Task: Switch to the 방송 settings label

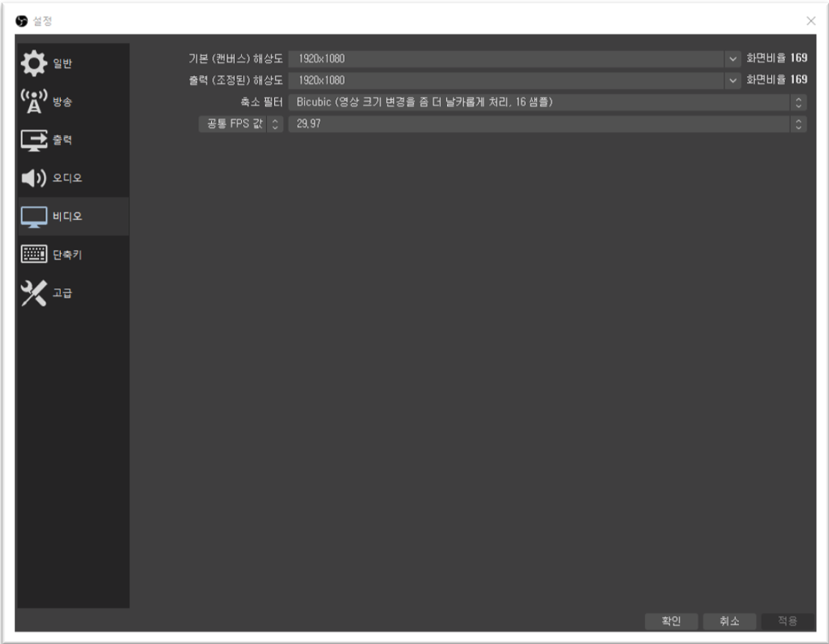Action: pos(62,101)
